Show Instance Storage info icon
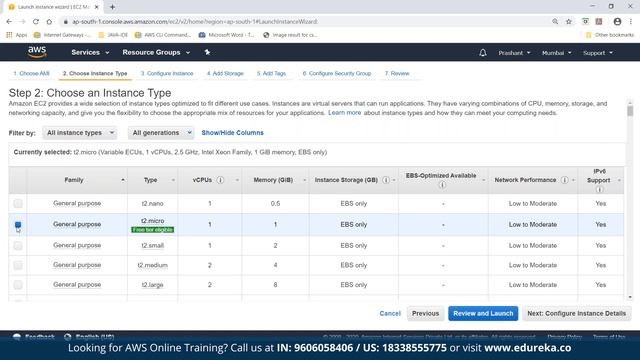The width and height of the screenshot is (640, 360). [x=386, y=180]
